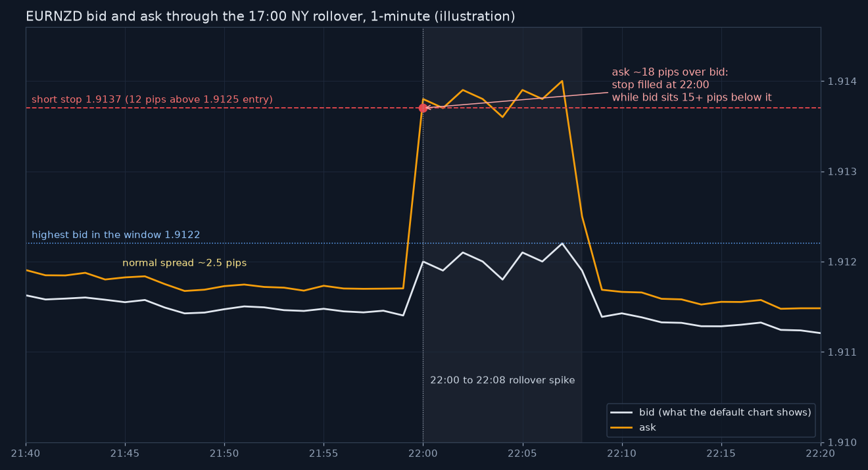Image resolution: width=868 pixels, height=470 pixels.
Task: Select the 'ask' legend entry text
Action: (x=648, y=428)
